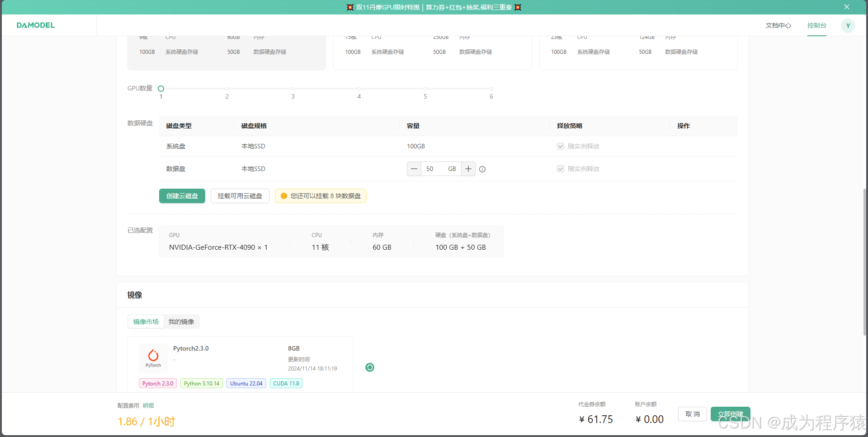Click the 立即创建 create button
The image size is (868, 437).
[x=731, y=414]
